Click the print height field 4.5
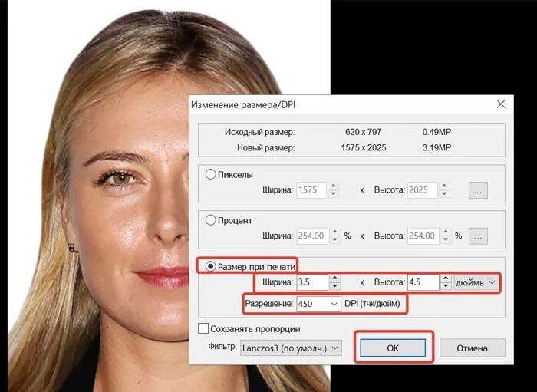The width and height of the screenshot is (537, 392). [x=423, y=282]
